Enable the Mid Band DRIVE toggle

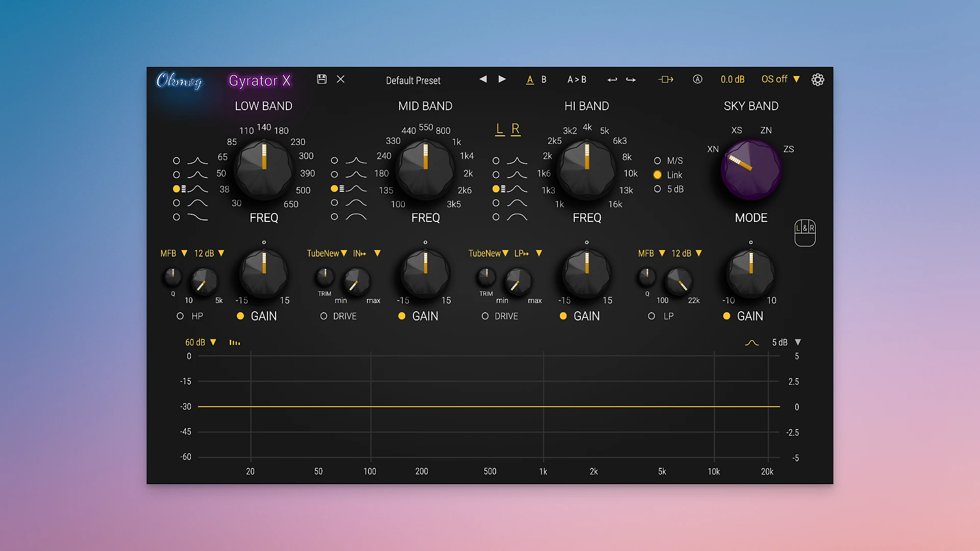[x=323, y=316]
